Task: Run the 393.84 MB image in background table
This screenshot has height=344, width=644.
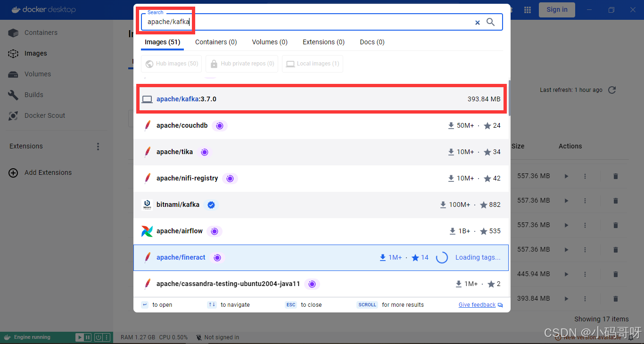Action: (x=567, y=299)
